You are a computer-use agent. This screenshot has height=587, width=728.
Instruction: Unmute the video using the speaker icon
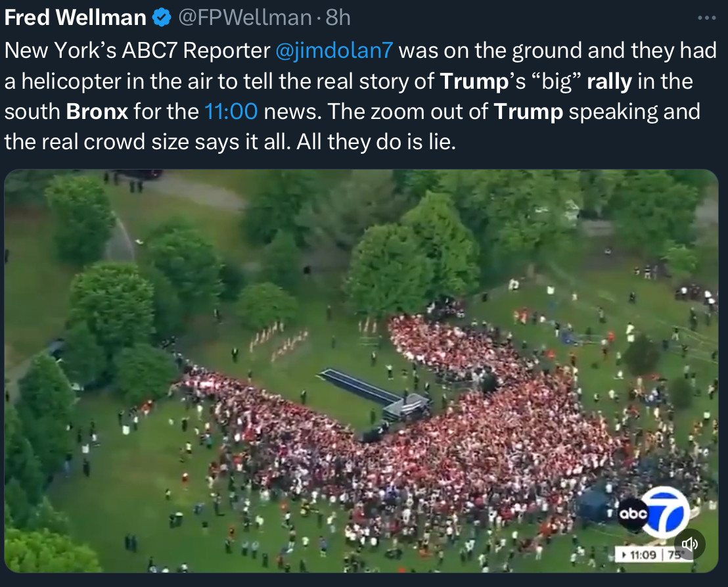tap(689, 544)
